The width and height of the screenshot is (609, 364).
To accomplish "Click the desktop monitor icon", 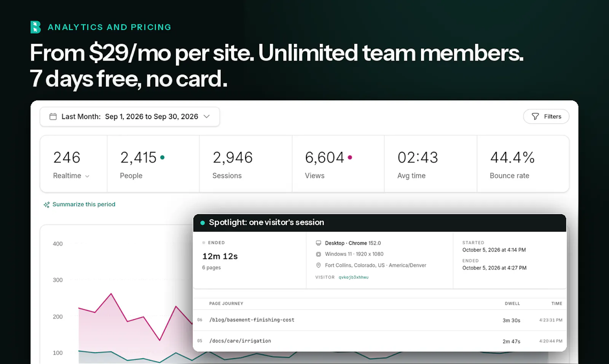I will click(319, 243).
